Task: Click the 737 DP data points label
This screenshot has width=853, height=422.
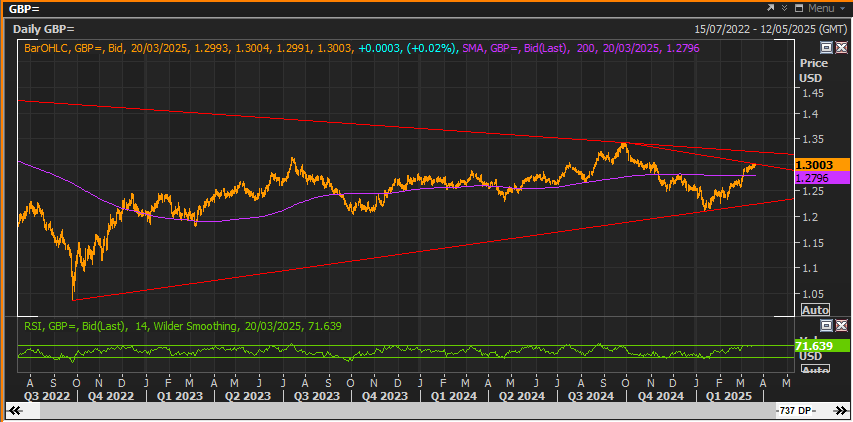Action: 794,410
